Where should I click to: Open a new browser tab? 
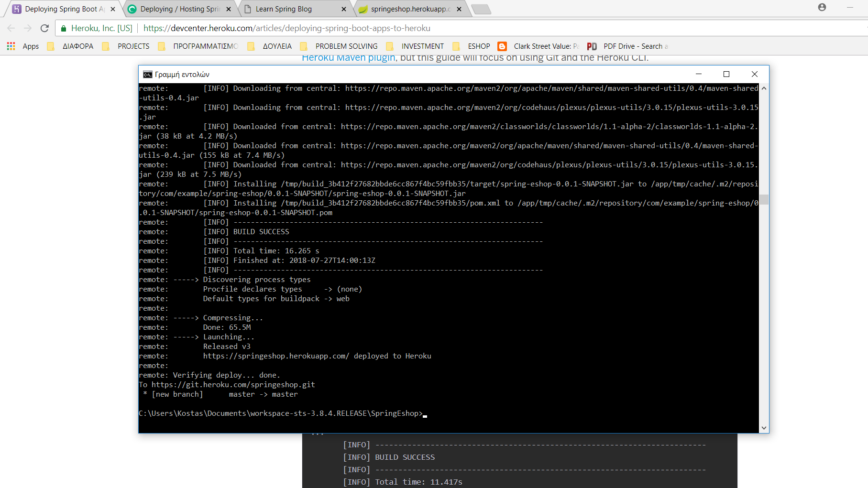(x=481, y=9)
